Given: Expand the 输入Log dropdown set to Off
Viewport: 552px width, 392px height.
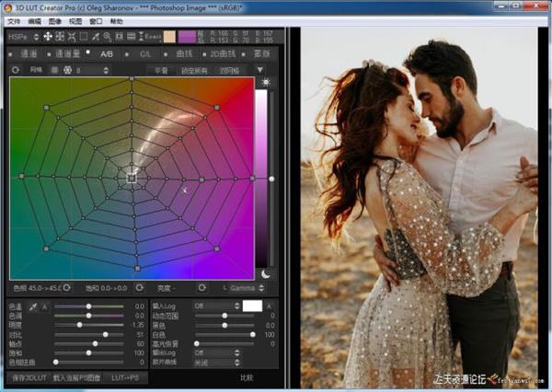Looking at the screenshot, I should [x=214, y=306].
